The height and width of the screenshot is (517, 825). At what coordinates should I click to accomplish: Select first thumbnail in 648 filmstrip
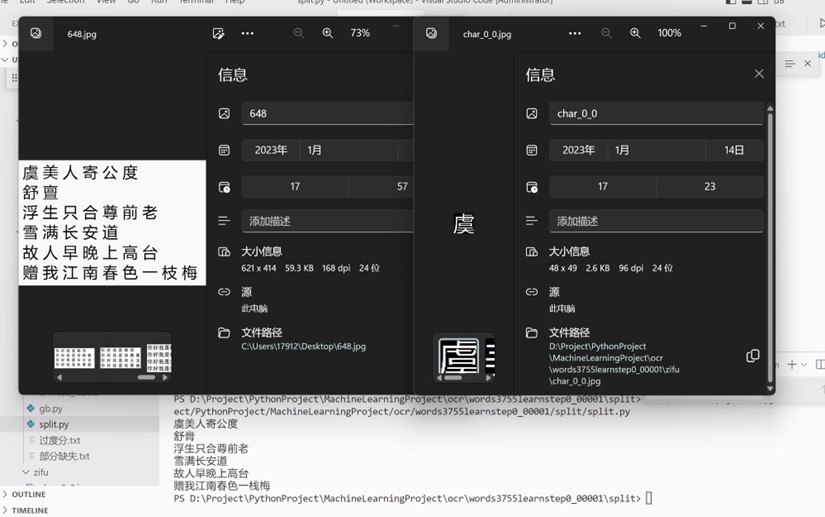pyautogui.click(x=74, y=358)
